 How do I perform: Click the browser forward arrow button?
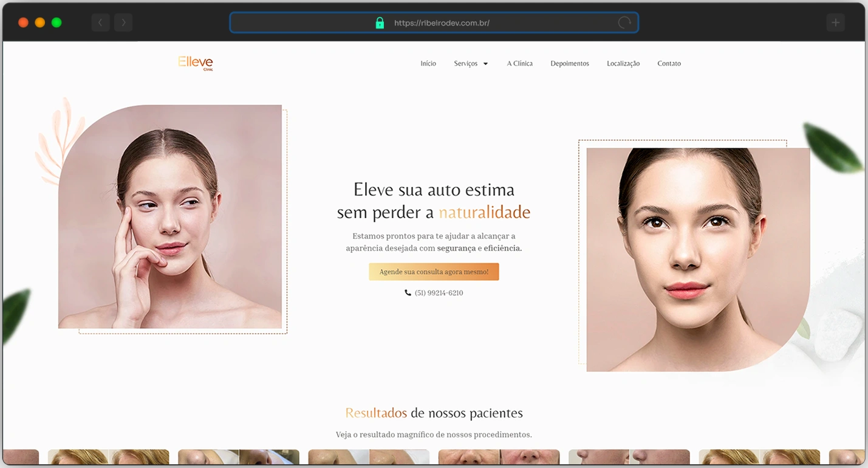[123, 23]
